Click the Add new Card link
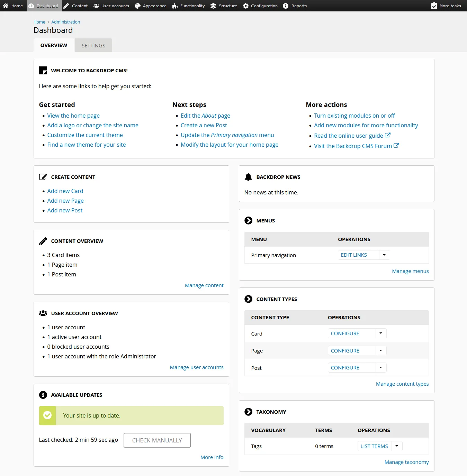467x476 pixels. tap(65, 191)
